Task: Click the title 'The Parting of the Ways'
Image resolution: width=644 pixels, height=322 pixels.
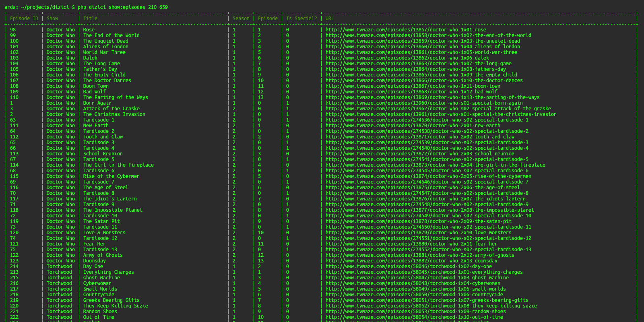Action: click(116, 97)
